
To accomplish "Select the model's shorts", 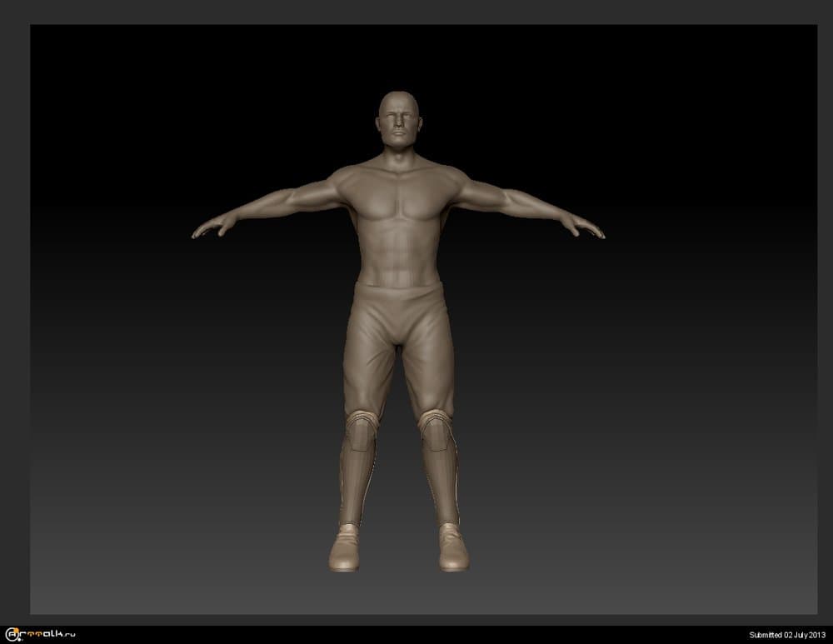I will tap(398, 333).
